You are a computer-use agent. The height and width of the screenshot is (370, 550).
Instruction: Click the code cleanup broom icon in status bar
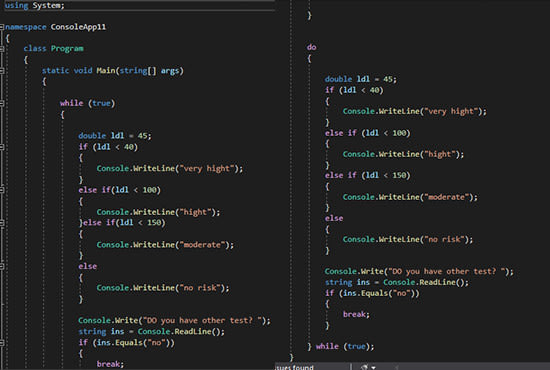[x=364, y=367]
